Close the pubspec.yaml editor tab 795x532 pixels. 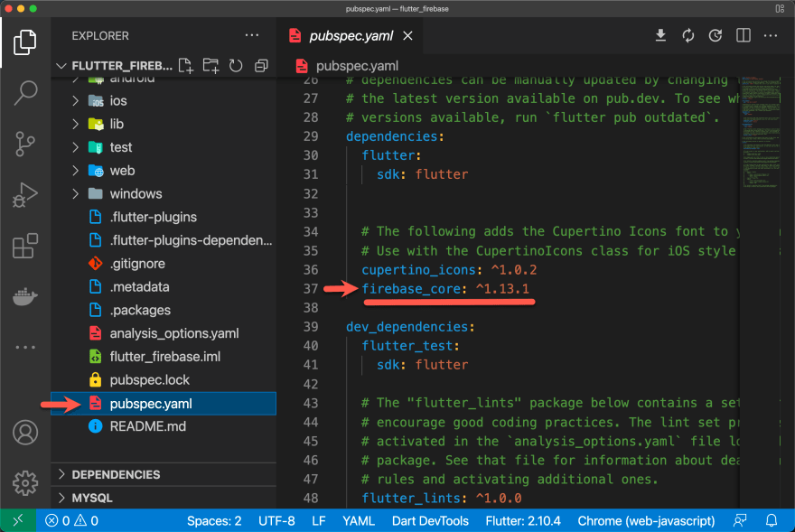click(x=407, y=35)
